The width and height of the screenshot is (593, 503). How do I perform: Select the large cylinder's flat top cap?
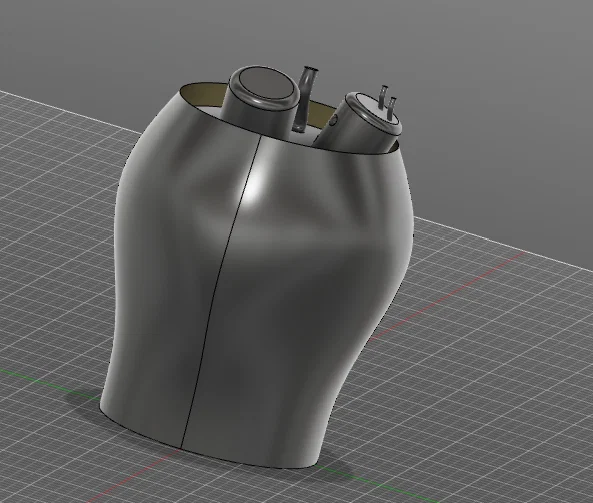coord(267,84)
